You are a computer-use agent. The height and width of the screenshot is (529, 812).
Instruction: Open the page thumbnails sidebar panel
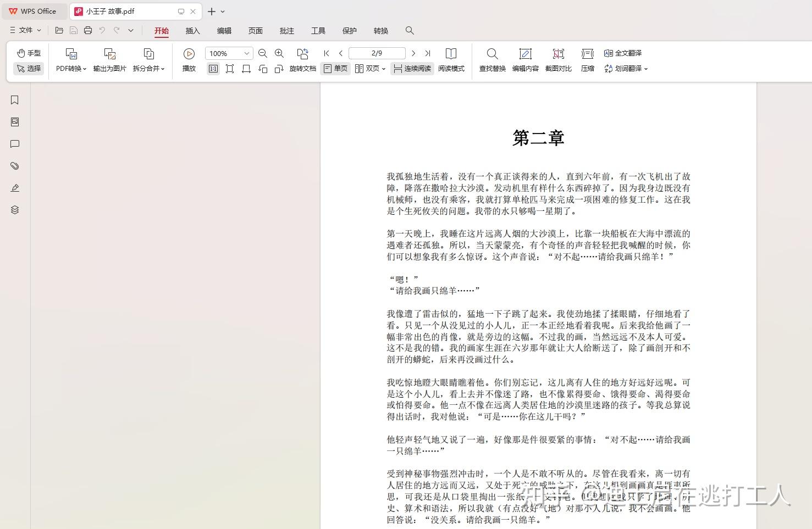(x=15, y=122)
